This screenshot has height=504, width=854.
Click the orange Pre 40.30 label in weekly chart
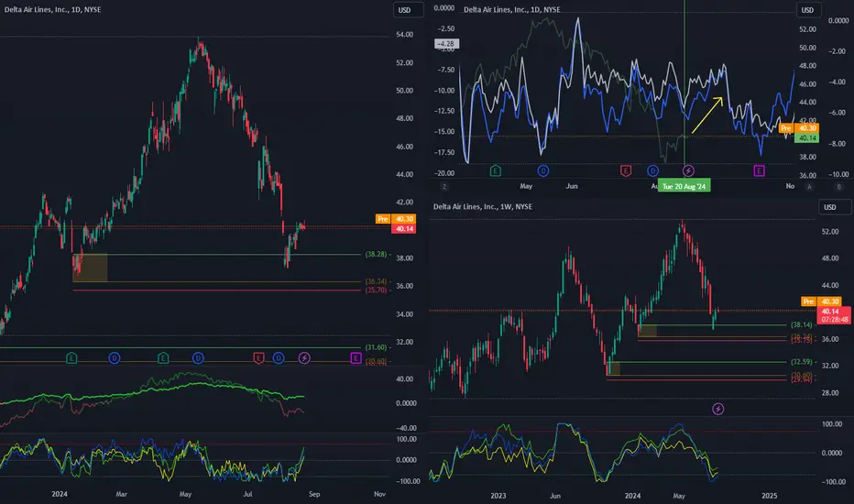coord(821,301)
